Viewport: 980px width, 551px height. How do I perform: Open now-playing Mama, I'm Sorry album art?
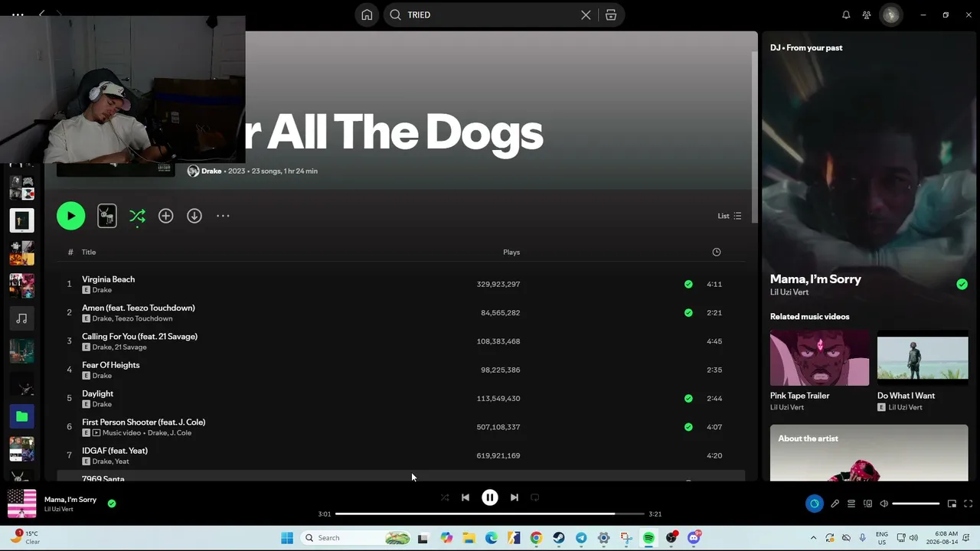pyautogui.click(x=21, y=504)
